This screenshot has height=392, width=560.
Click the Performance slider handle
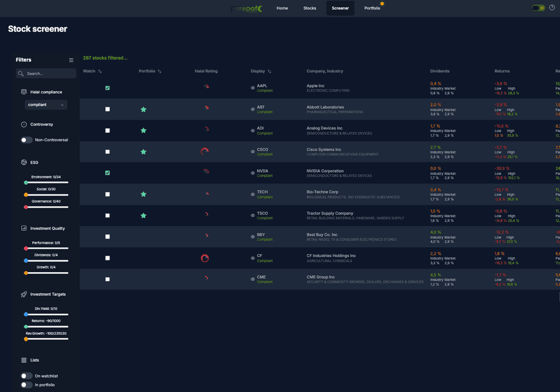pyautogui.click(x=26, y=248)
